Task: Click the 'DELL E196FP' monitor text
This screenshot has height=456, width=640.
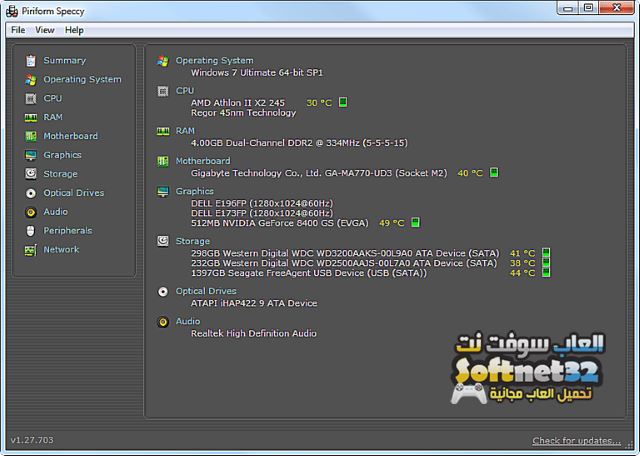Action: [x=262, y=203]
